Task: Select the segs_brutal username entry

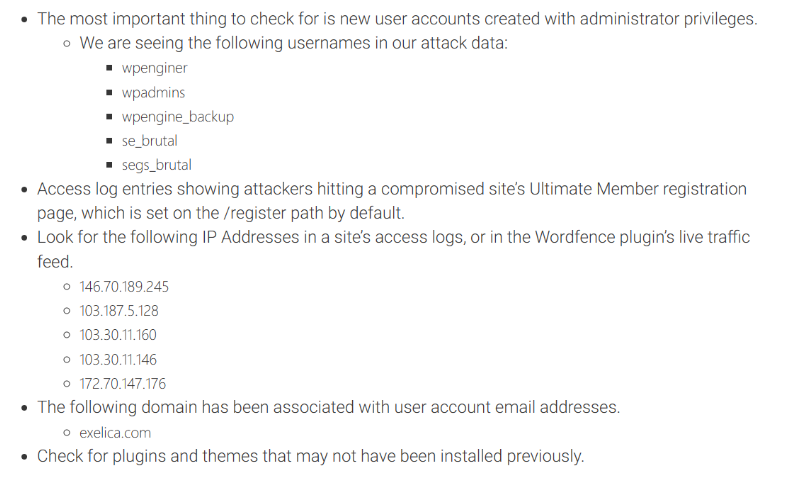Action: point(156,165)
